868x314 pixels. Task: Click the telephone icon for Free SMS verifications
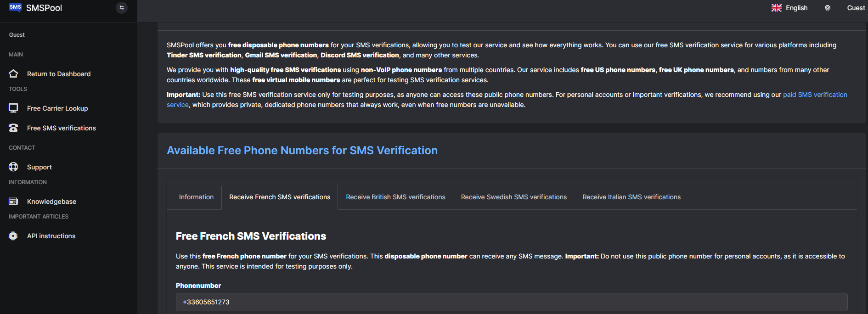click(13, 128)
